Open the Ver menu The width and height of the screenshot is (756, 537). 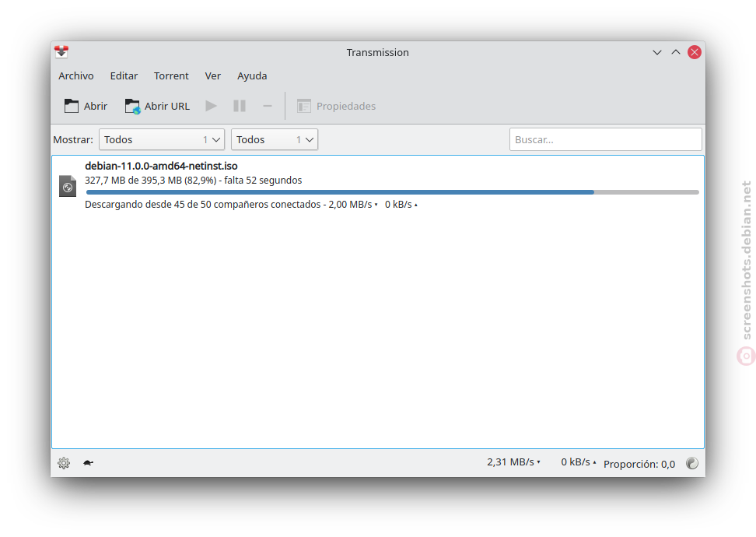(x=212, y=75)
